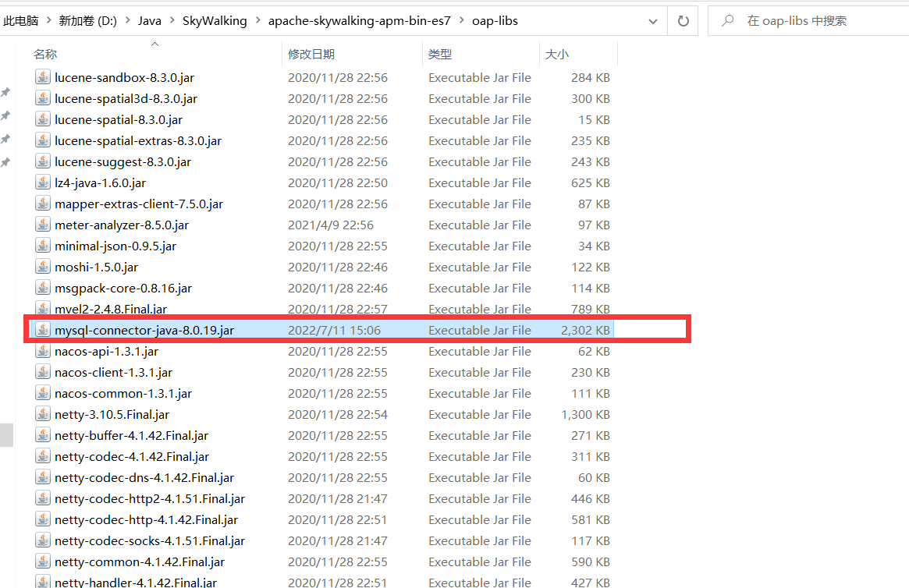909x588 pixels.
Task: Sort by 修改日期 column header
Action: click(311, 55)
